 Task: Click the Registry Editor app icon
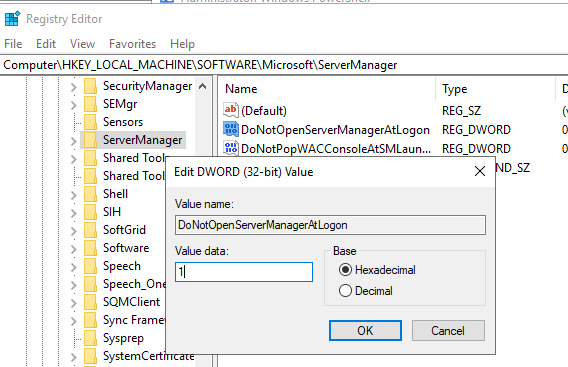(12, 19)
